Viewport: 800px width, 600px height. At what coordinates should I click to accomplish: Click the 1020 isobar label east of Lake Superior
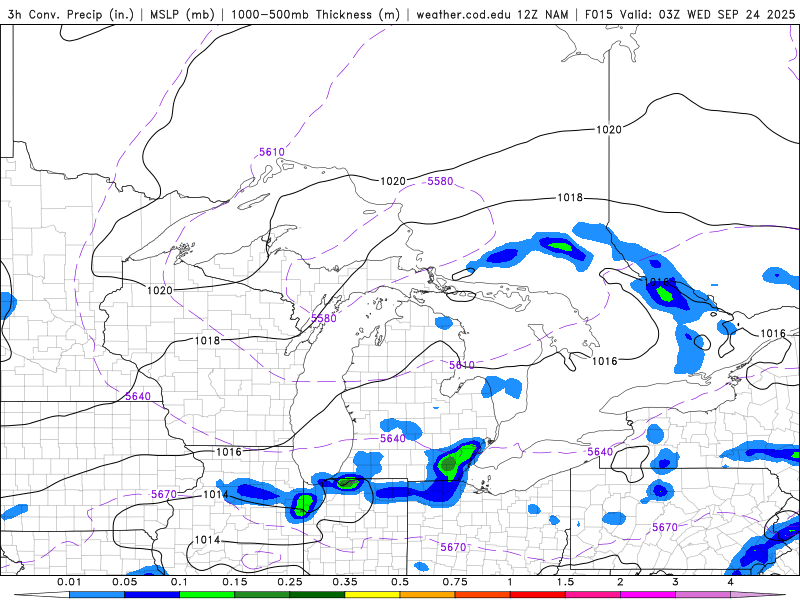click(393, 181)
